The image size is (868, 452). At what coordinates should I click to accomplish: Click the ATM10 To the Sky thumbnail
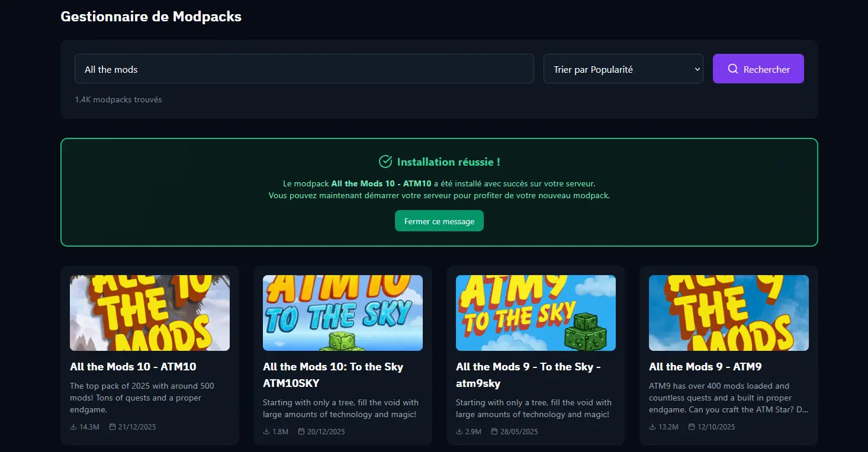click(x=342, y=312)
